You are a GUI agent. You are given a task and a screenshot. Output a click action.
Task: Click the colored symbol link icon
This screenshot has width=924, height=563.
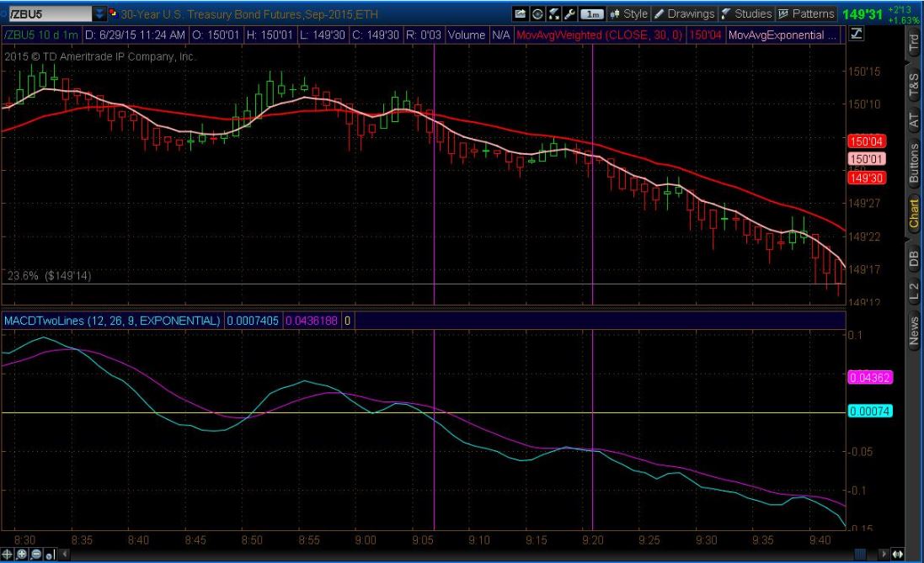113,13
